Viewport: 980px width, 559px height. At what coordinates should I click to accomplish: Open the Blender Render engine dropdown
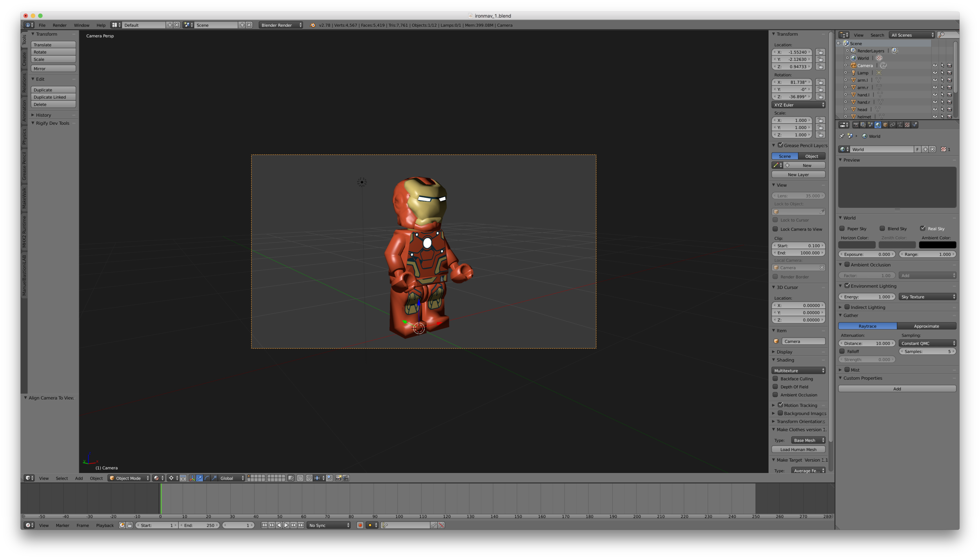click(281, 25)
